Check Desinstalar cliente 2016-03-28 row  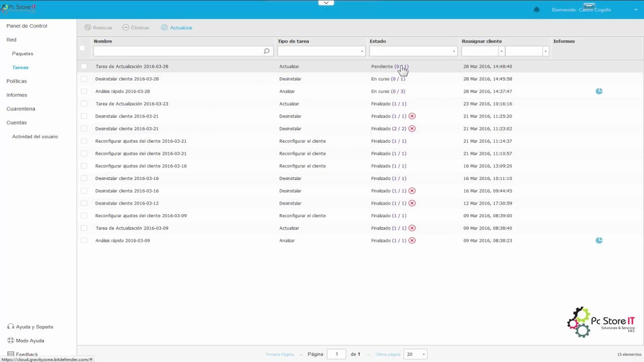click(84, 79)
